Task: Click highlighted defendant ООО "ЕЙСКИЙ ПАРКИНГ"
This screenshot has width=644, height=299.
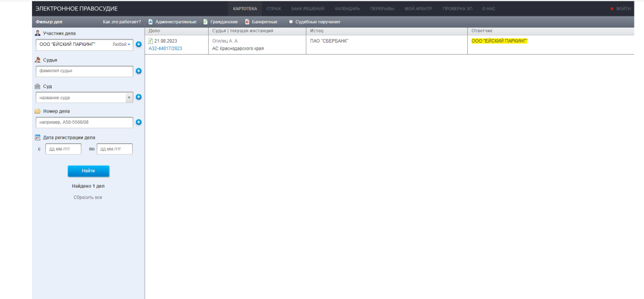Action: (499, 41)
